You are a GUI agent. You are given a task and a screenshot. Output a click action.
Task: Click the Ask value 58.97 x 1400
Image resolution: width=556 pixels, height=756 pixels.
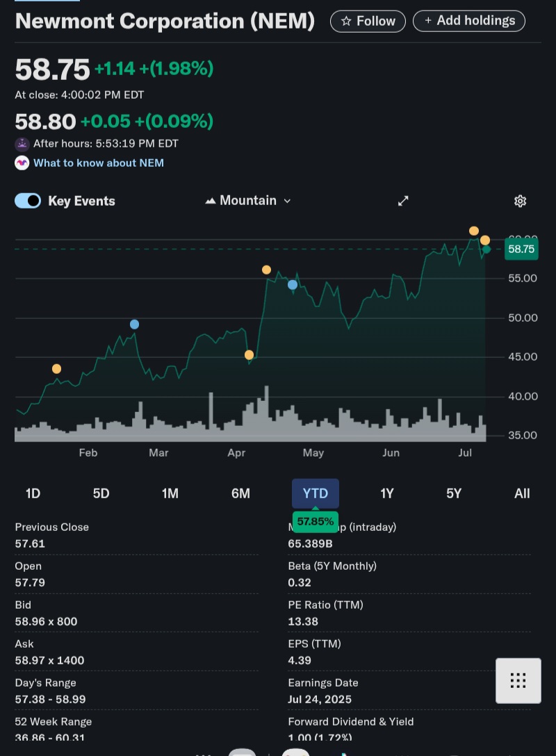[x=49, y=661]
